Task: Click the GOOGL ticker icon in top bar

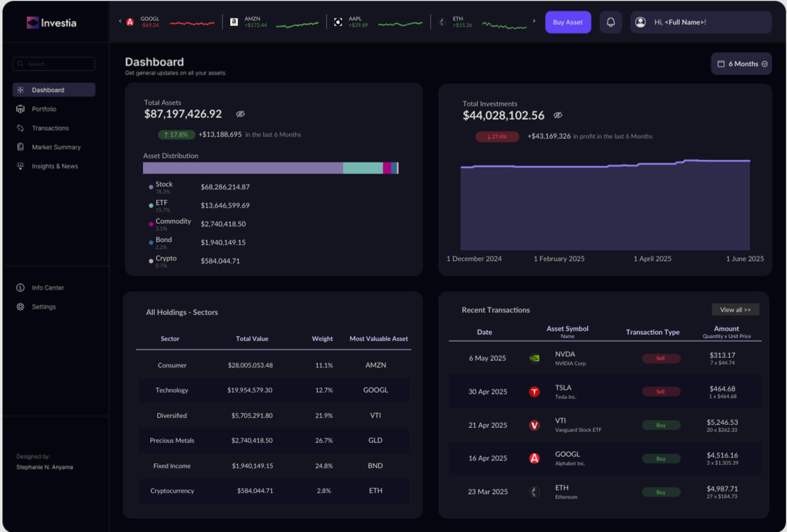Action: [130, 22]
